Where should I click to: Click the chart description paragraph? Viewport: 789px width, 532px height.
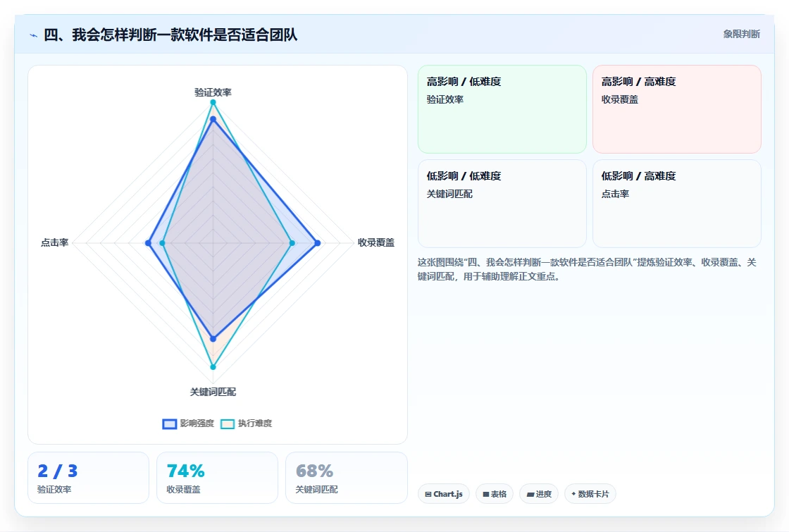tap(587, 269)
